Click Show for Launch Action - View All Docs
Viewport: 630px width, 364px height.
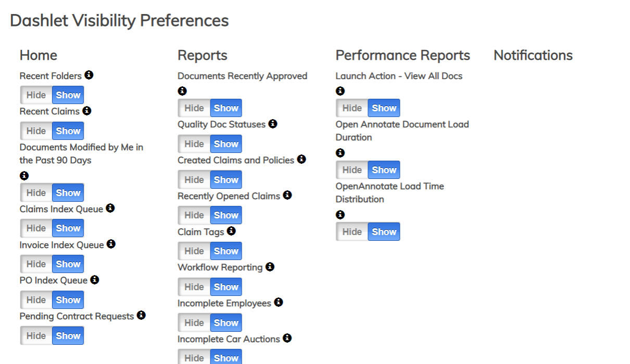(384, 108)
